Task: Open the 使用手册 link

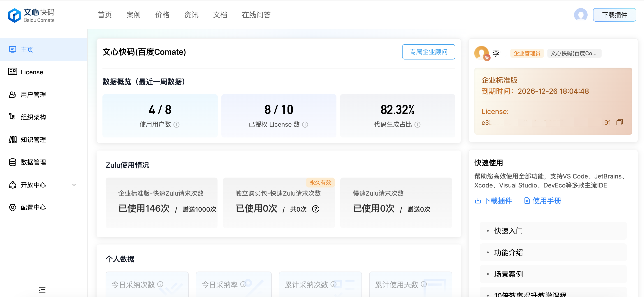Action: click(547, 201)
